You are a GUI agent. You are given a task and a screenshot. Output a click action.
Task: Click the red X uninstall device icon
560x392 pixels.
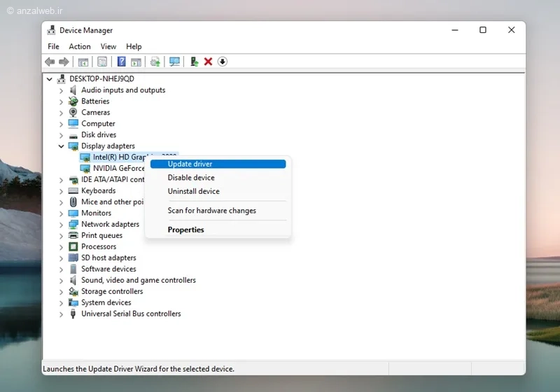coord(208,62)
